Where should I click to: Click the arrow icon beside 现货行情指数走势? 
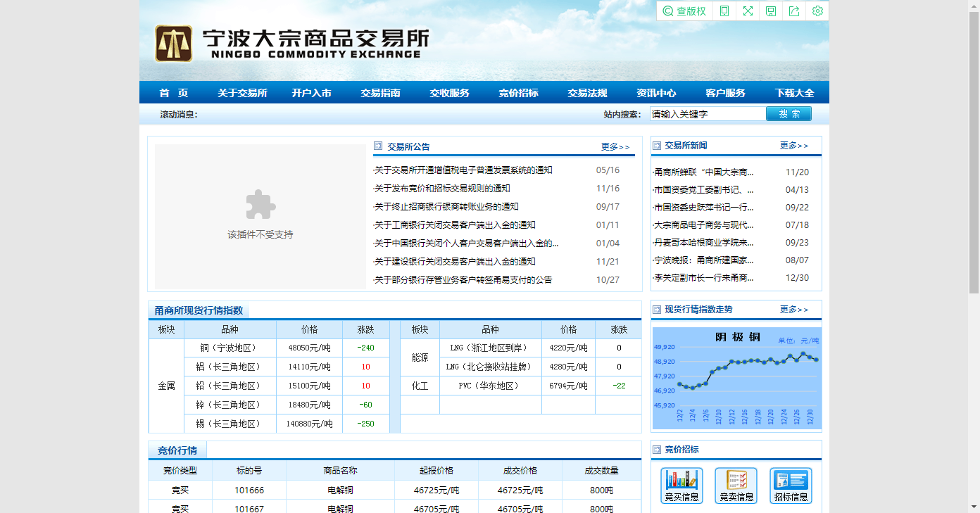click(657, 309)
